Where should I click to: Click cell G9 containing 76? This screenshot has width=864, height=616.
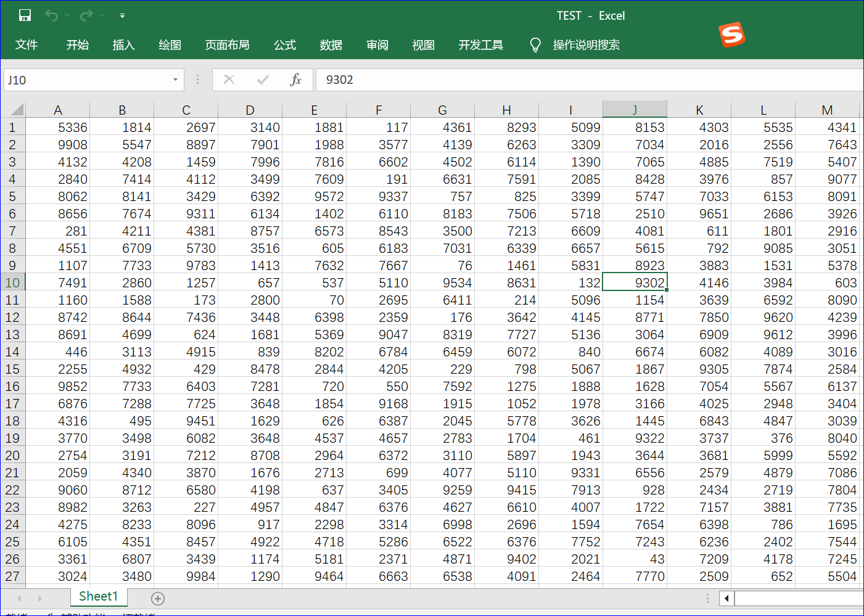443,265
